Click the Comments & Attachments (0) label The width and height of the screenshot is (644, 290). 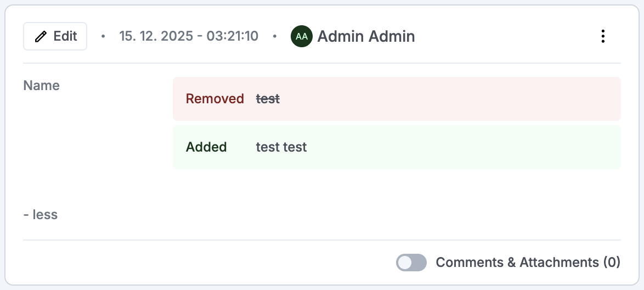(x=517, y=263)
